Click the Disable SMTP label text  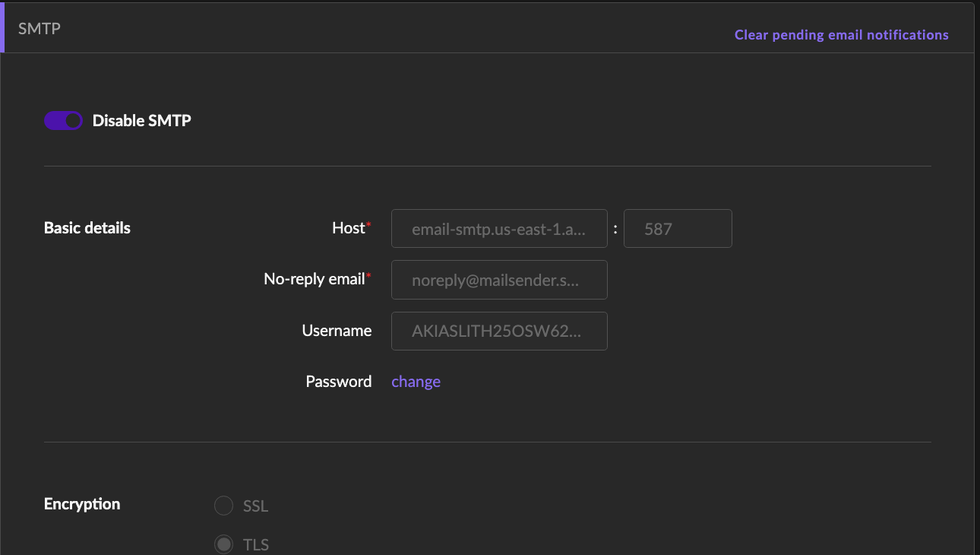coord(141,121)
